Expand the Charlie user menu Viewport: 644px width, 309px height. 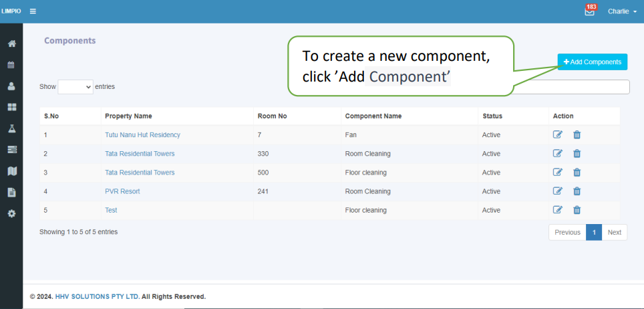pos(622,11)
